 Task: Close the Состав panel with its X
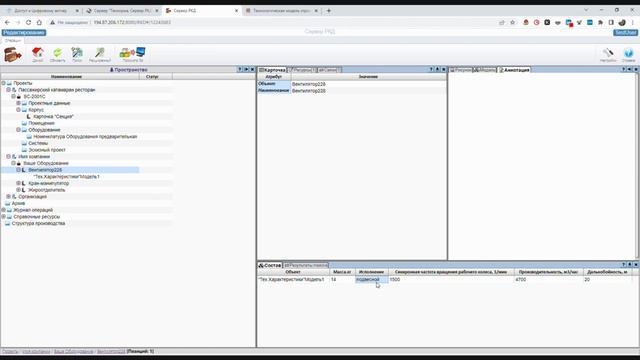tap(636, 265)
